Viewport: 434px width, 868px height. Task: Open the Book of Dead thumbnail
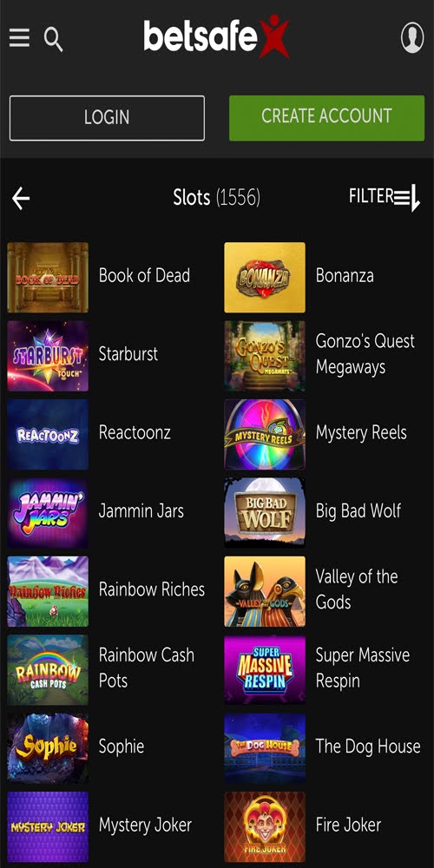coord(48,278)
